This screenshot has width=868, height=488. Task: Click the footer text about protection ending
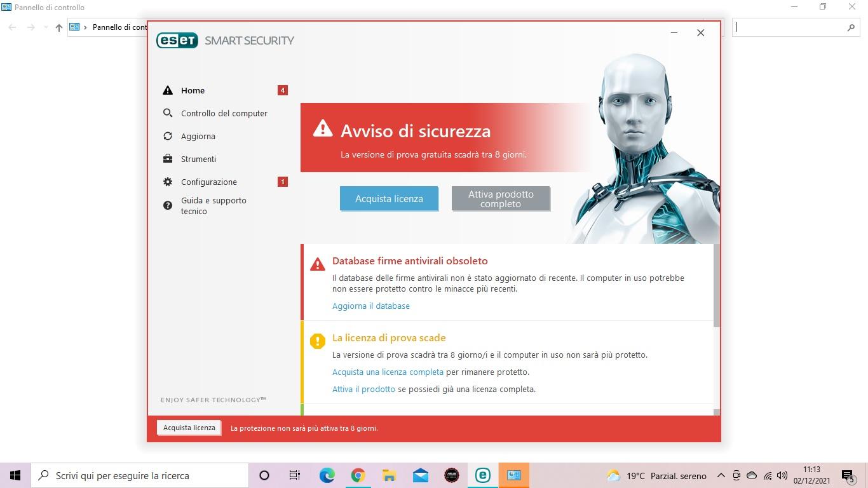304,428
